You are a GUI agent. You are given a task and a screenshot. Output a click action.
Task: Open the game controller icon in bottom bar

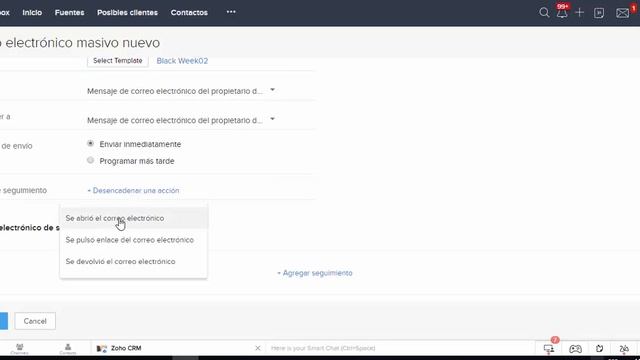click(x=576, y=349)
